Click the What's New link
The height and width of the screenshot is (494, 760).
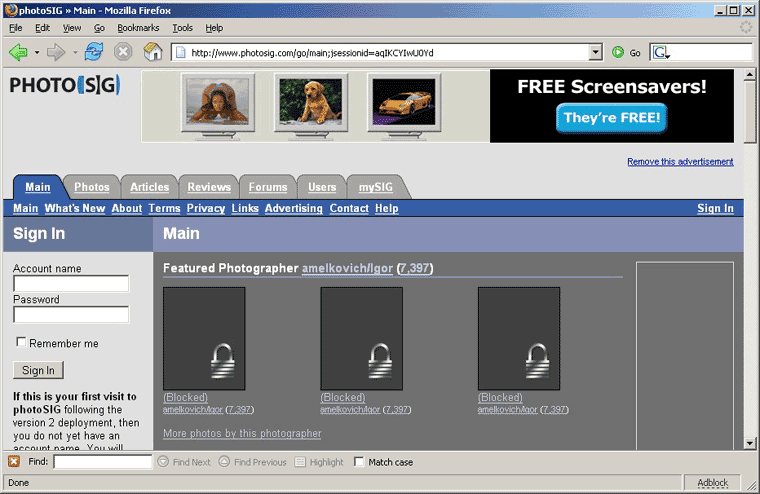tap(75, 208)
